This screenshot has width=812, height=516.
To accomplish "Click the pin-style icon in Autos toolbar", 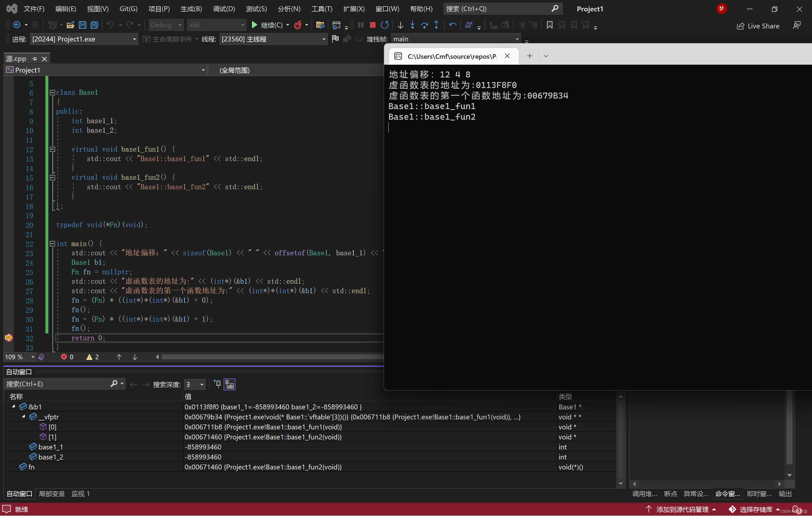I will pos(217,384).
